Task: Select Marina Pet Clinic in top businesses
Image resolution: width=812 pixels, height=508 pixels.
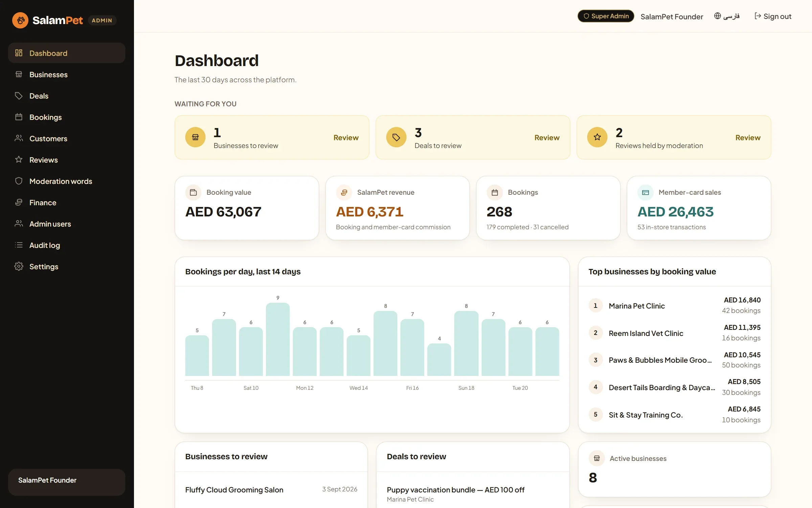Action: [674, 305]
